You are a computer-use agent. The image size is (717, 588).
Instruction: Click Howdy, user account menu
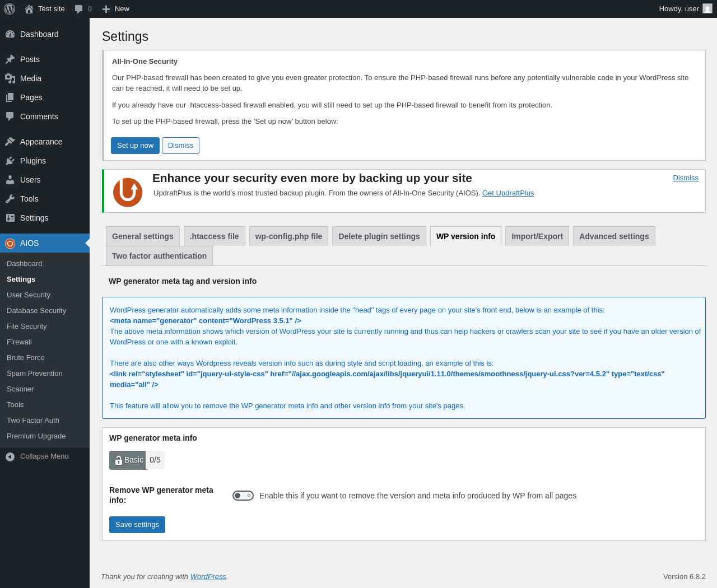685,9
